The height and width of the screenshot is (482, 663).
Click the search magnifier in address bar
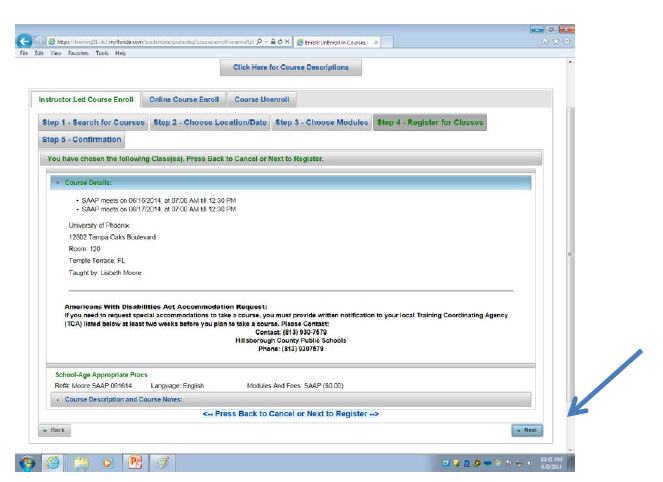tap(259, 42)
